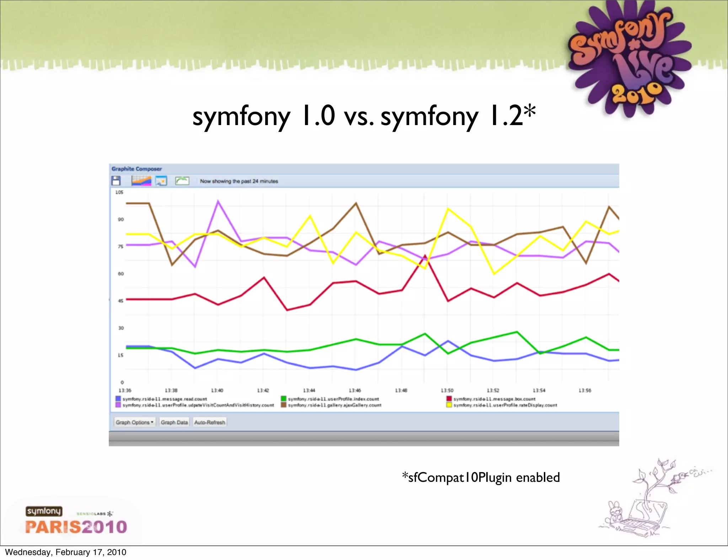Viewport: 728px width, 560px height.
Task: Click the green curve graph icon
Action: coord(182,181)
